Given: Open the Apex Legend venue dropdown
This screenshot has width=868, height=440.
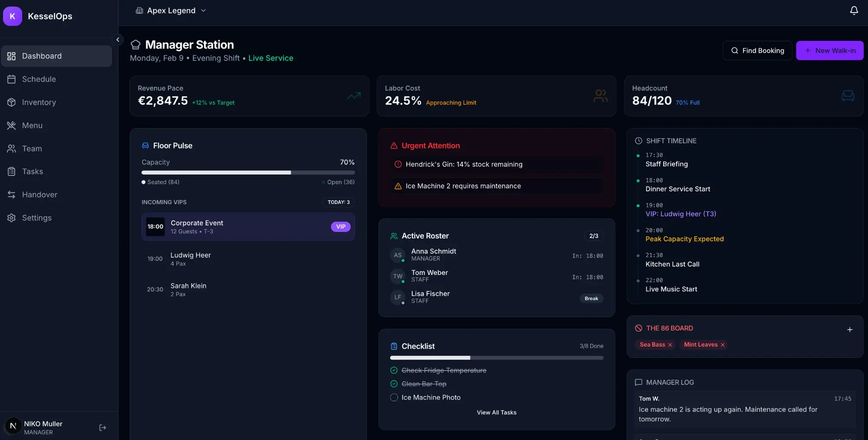Looking at the screenshot, I should coord(171,10).
